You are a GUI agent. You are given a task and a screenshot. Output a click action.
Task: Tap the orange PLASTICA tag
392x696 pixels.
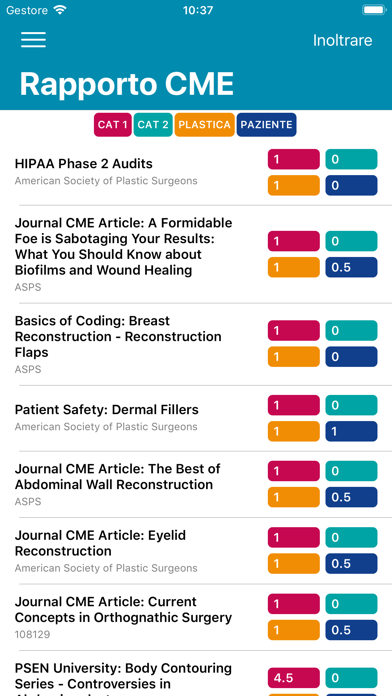click(x=204, y=125)
